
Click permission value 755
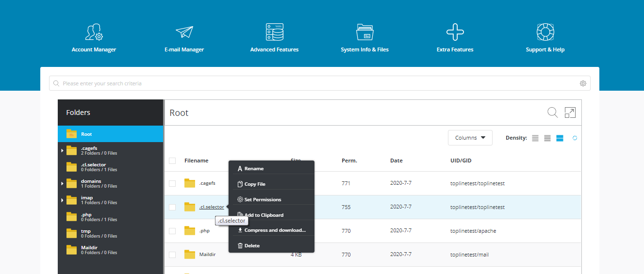pyautogui.click(x=346, y=207)
